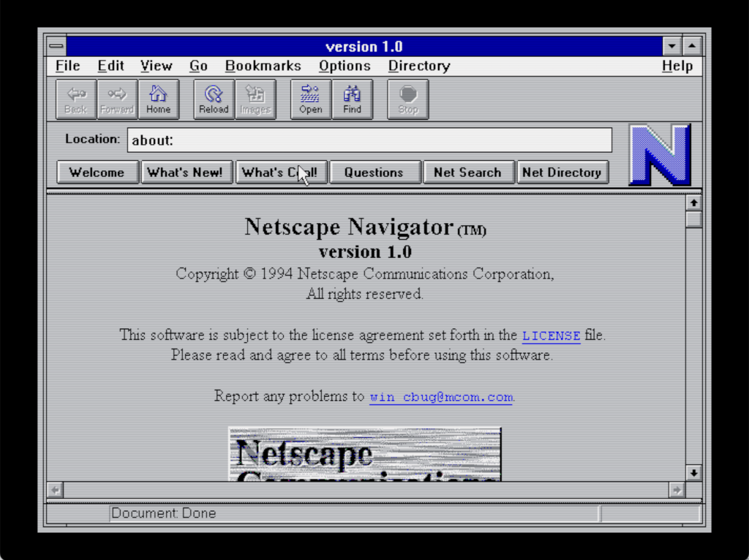Open the Edit menu
Viewport: 749px width, 560px height.
click(111, 66)
